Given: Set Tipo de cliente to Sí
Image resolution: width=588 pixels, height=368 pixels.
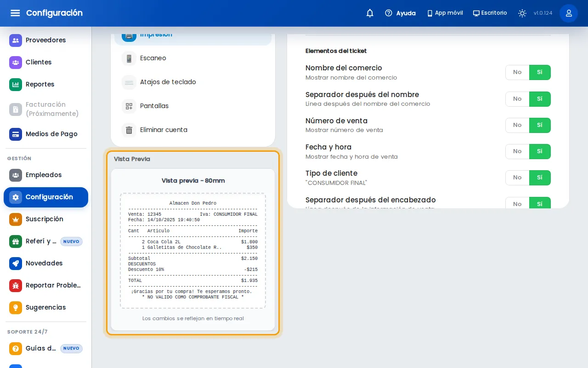Looking at the screenshot, I should click(540, 178).
